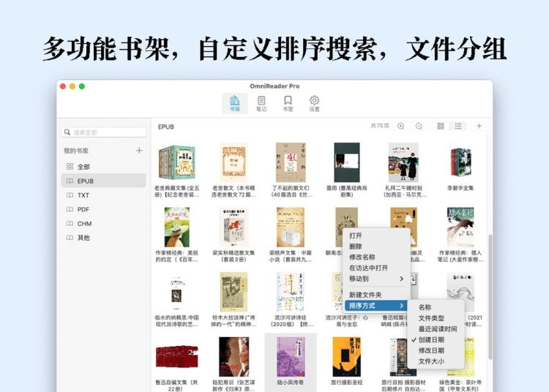Switch to list view layout
Screen dimensions: 549x392
click(x=457, y=127)
